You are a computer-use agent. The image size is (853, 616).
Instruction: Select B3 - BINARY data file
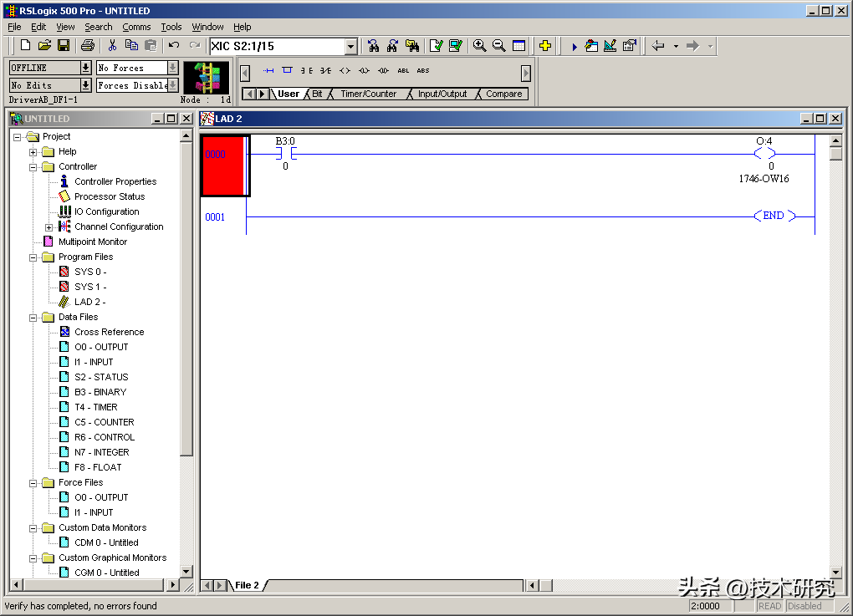(x=100, y=392)
